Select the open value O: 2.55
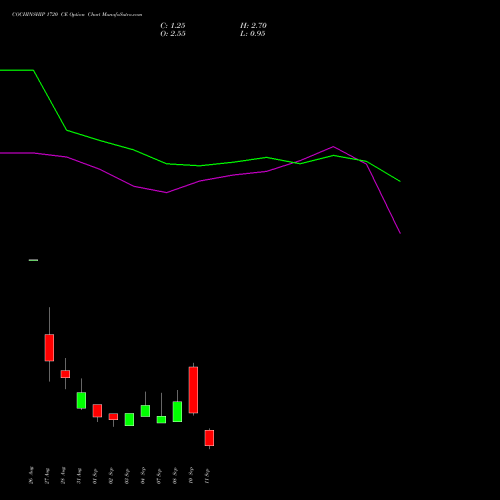 pos(173,34)
